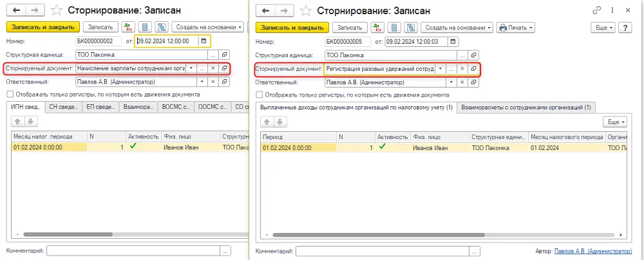The image size is (644, 260).
Task: Move row up in right window table
Action: pyautogui.click(x=267, y=122)
